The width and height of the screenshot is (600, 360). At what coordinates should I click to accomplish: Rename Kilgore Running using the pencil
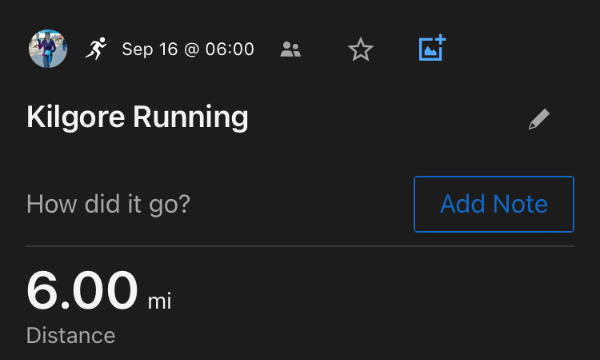539,119
